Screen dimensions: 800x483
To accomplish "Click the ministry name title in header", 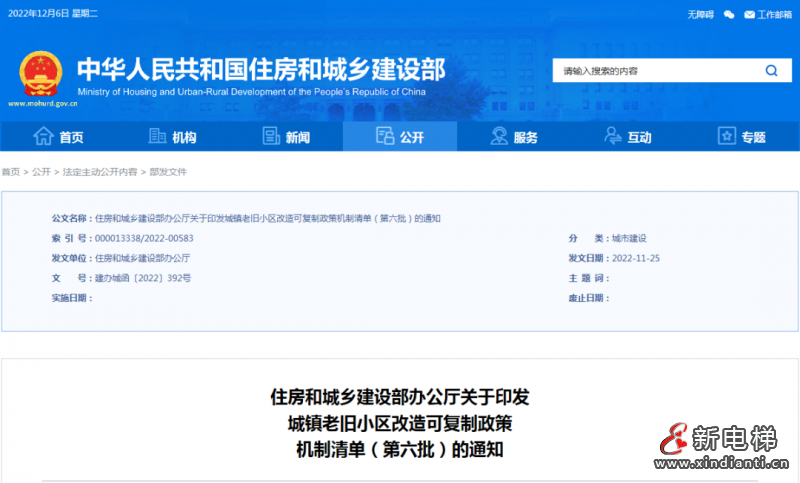I will point(261,68).
